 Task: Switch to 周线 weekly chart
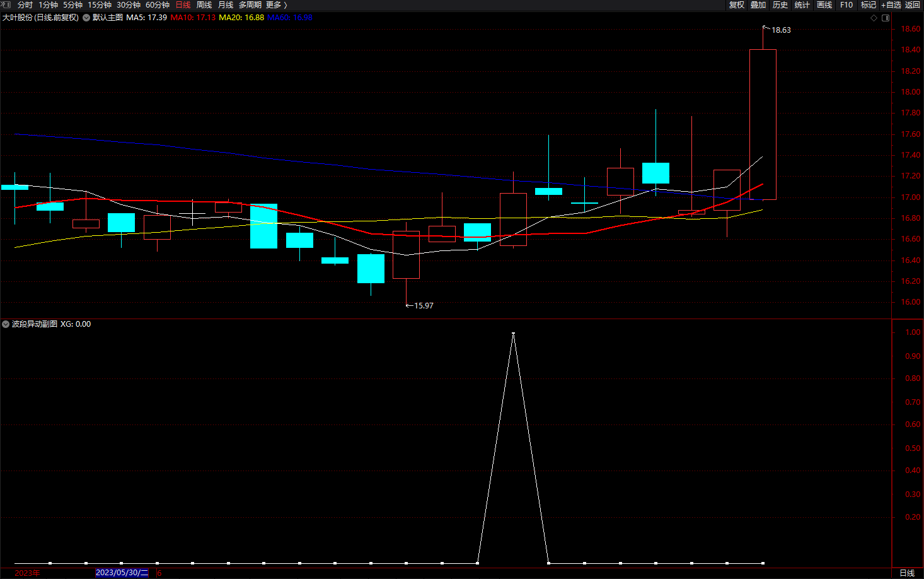[x=204, y=5]
